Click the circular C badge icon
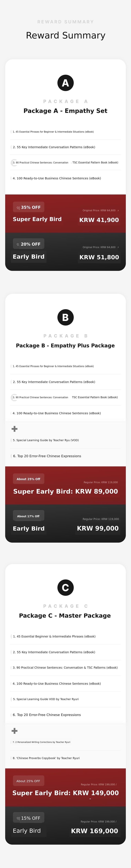Viewport: 131px width, 868px height. (65, 587)
